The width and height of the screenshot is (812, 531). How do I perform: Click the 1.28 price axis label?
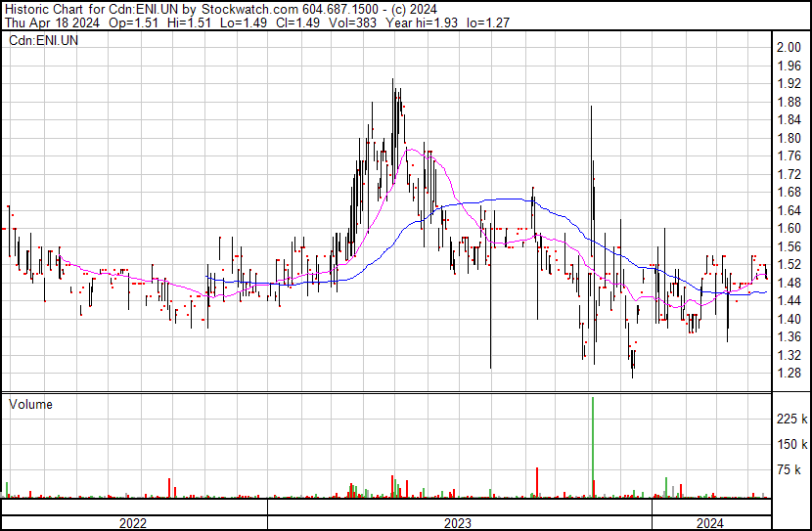[x=788, y=374]
